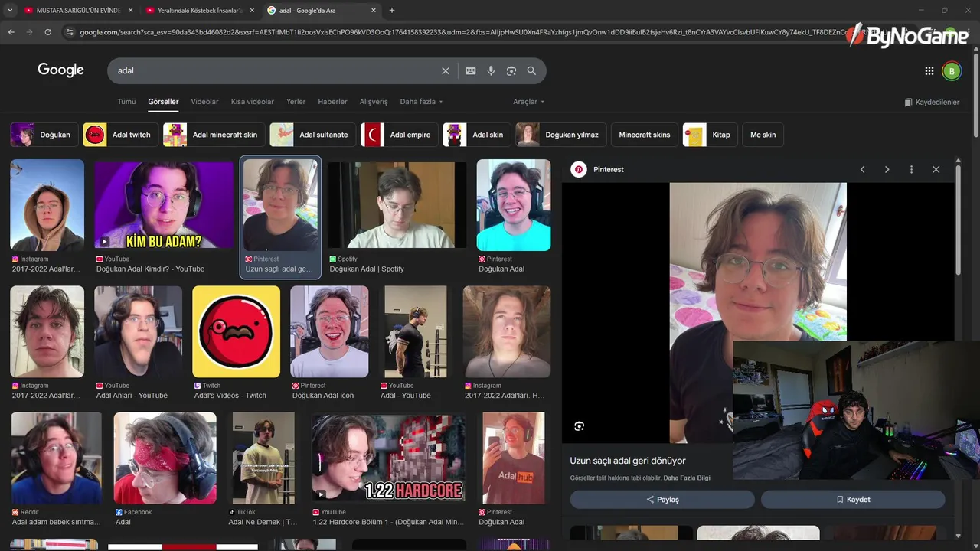The height and width of the screenshot is (551, 980).
Task: Open the red Adal's Videos Twitch thumbnail
Action: [x=236, y=331]
